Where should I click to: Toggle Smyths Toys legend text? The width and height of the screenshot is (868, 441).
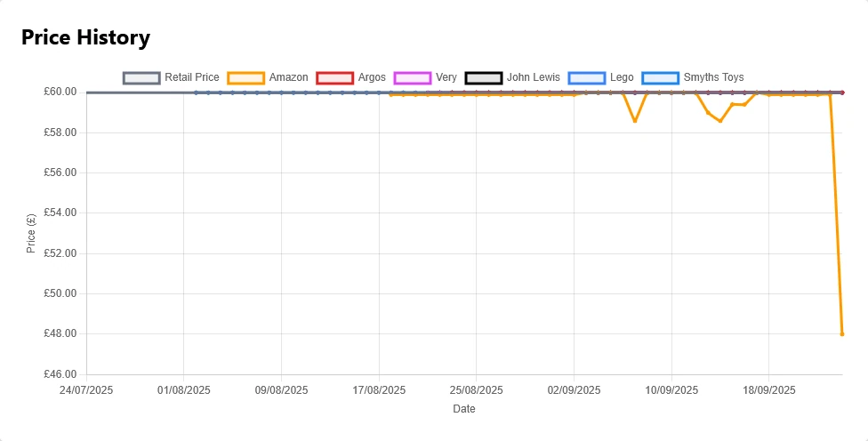pyautogui.click(x=713, y=78)
